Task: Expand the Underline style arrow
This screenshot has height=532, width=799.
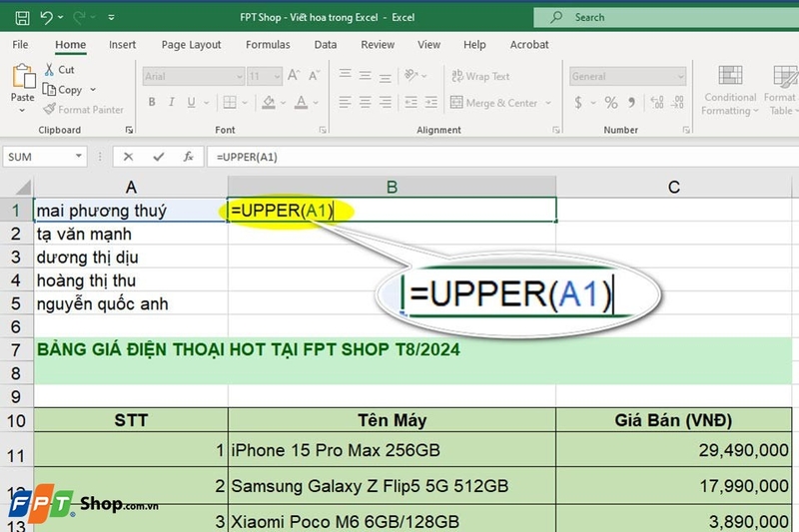Action: (x=207, y=103)
